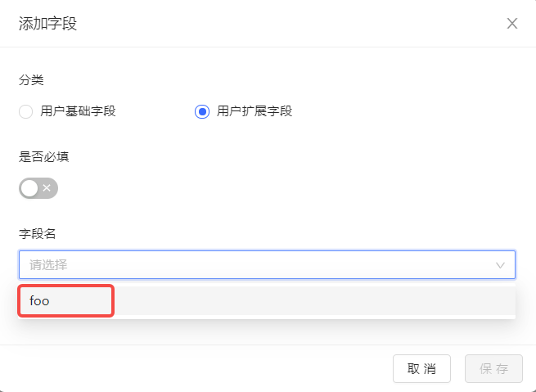Choose the foo option from list
The height and width of the screenshot is (392, 536).
pyautogui.click(x=40, y=300)
